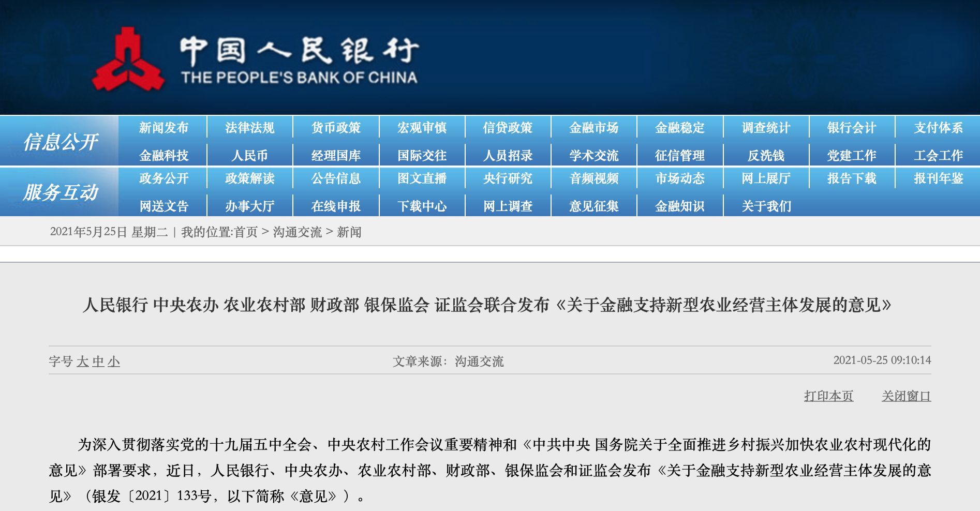980x511 pixels.
Task: Set font size to 小
Action: point(114,362)
